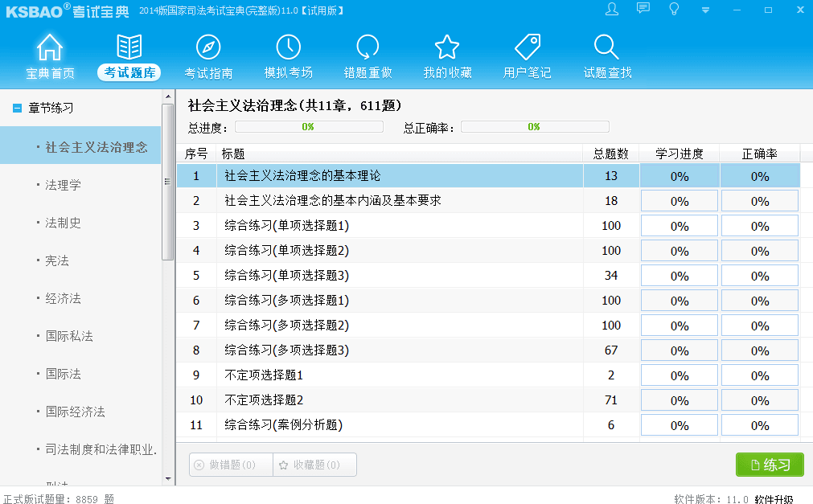Click the sidebar scrollbar down arrow
This screenshot has width=813, height=504.
(x=168, y=479)
